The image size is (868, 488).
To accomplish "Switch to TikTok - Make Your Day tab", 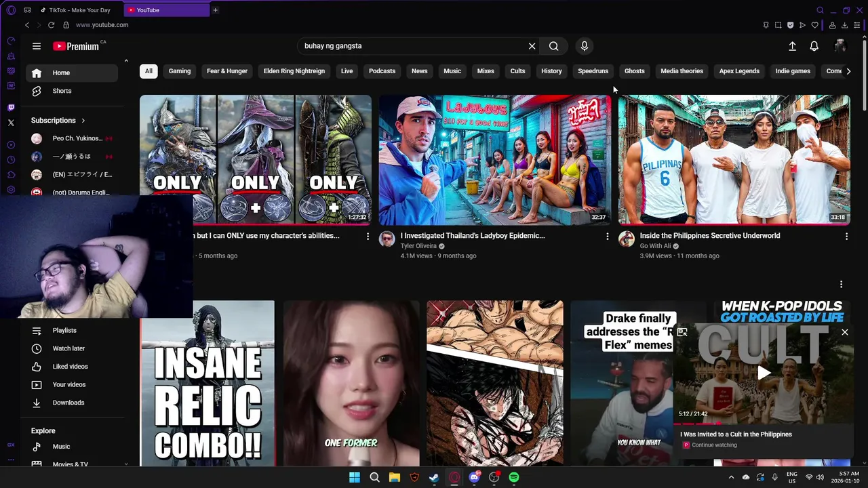I will [x=80, y=10].
